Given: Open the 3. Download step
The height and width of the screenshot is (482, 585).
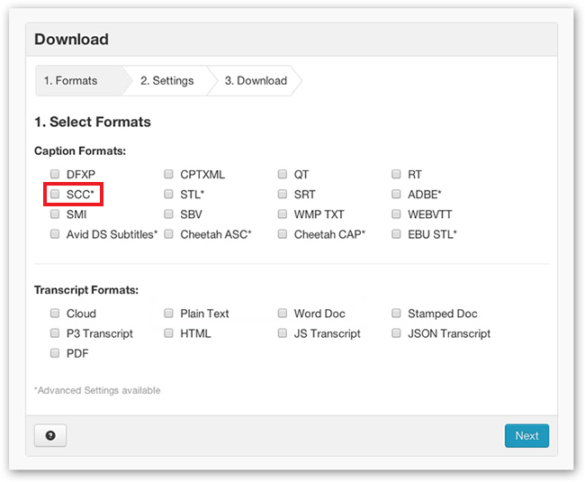Looking at the screenshot, I should tap(256, 81).
